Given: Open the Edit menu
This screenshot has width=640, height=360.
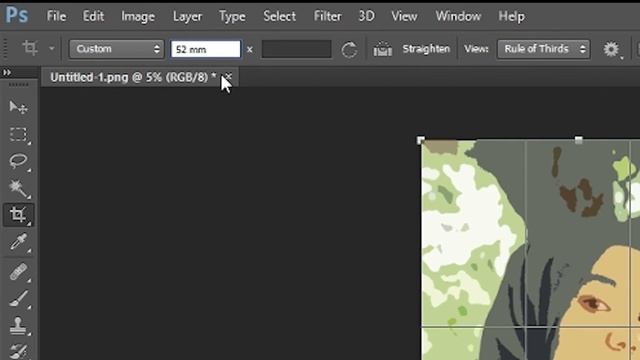Looking at the screenshot, I should (x=93, y=16).
